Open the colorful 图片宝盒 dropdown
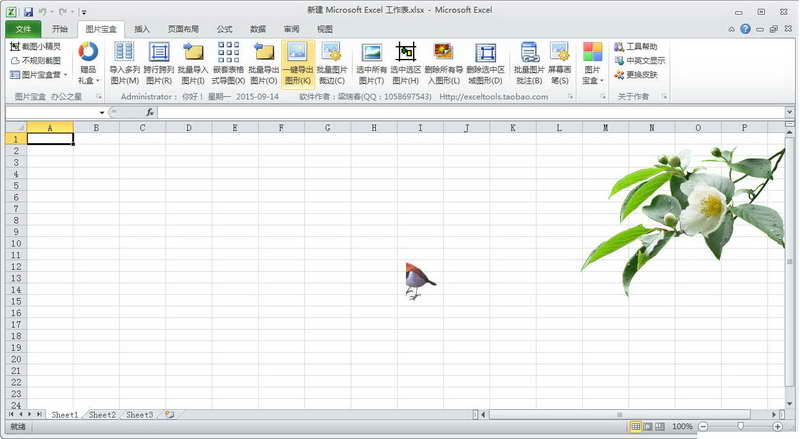The height and width of the screenshot is (439, 800). (x=592, y=64)
